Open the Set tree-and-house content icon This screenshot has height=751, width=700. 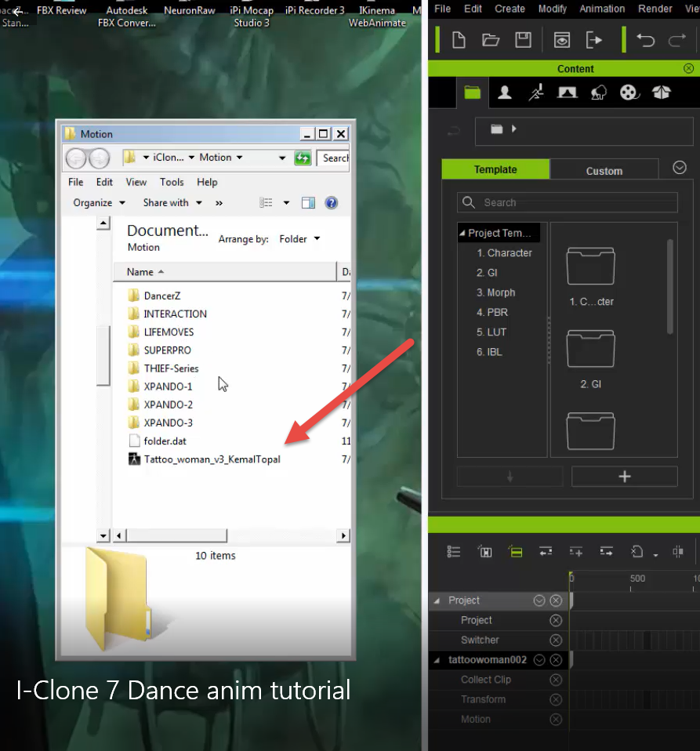point(599,92)
